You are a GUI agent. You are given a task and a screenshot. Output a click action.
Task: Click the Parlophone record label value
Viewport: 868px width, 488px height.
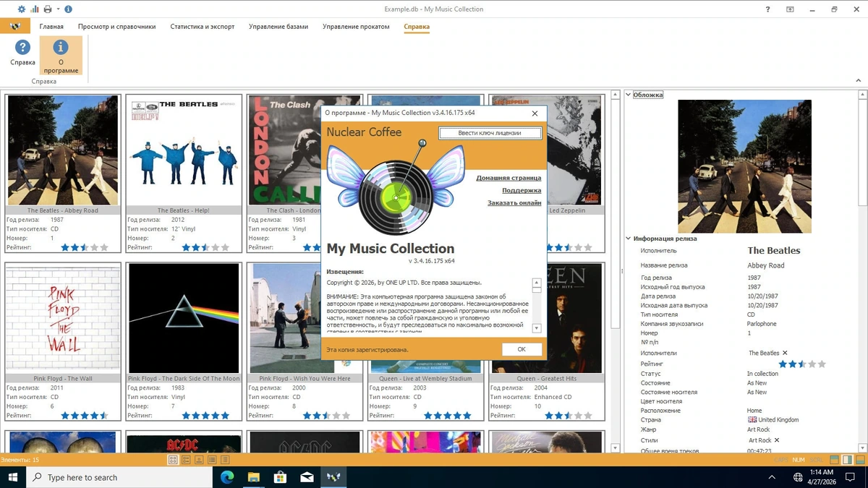[762, 324]
